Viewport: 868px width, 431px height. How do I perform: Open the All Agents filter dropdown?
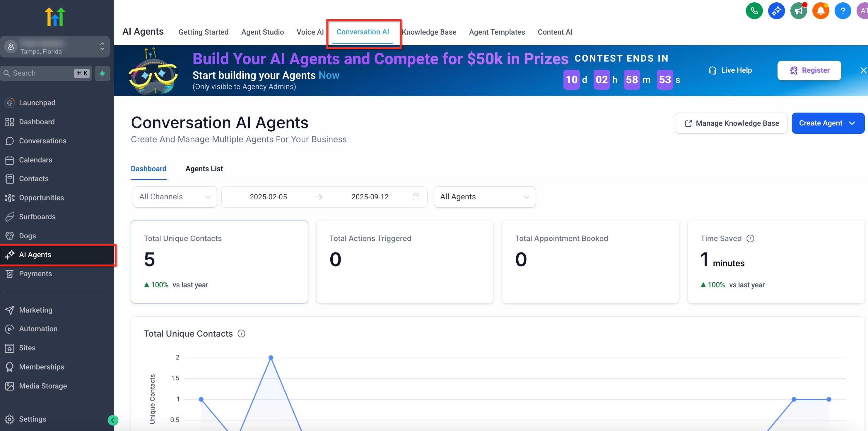coord(484,197)
